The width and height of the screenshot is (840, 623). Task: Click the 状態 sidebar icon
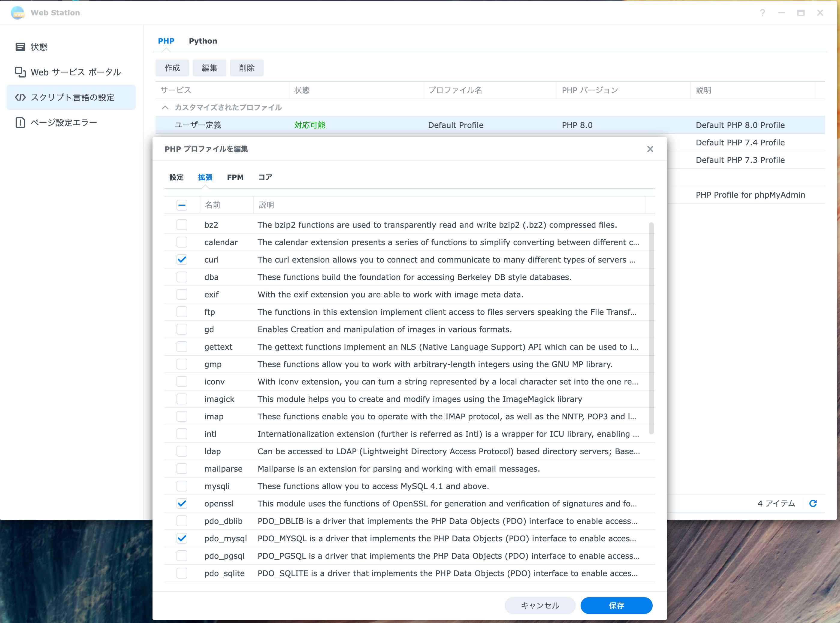(x=20, y=47)
